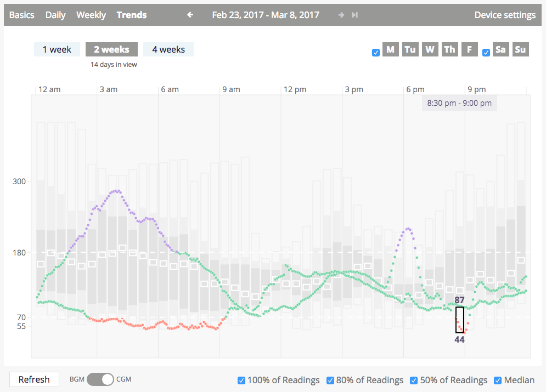Advance to next date range arrow
This screenshot has width=546, height=392.
(x=341, y=15)
